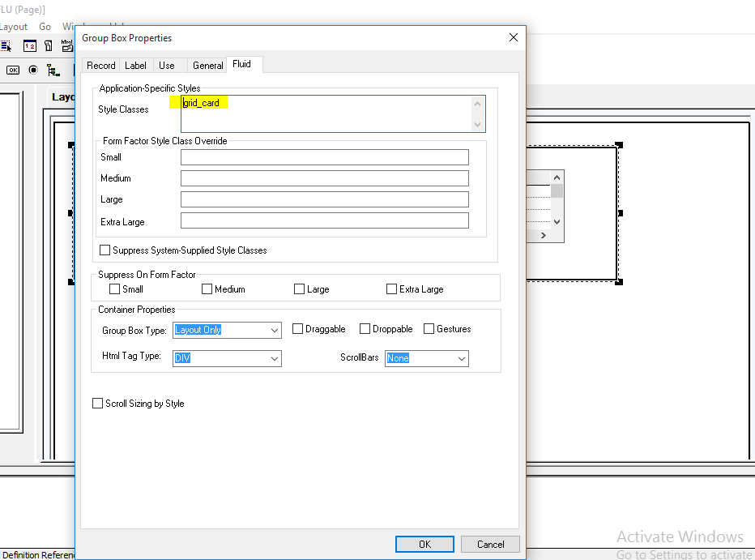Click the highlighted grid_card style class
Screen dimensions: 755x560
(202, 103)
